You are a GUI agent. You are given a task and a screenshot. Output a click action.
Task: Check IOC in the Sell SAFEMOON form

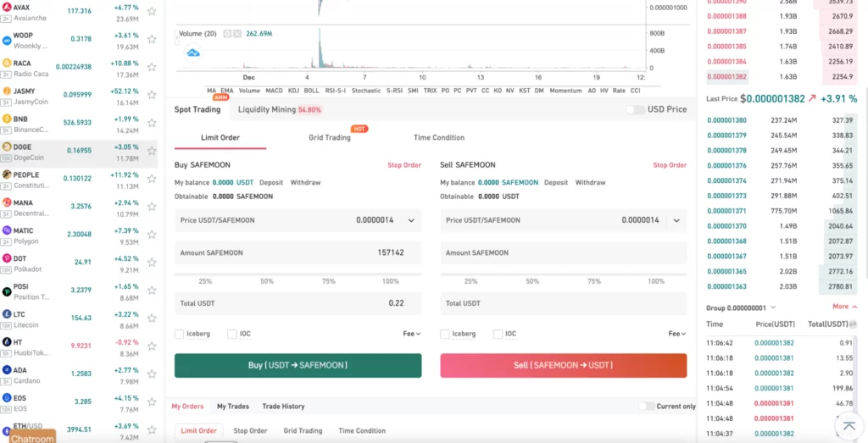498,334
